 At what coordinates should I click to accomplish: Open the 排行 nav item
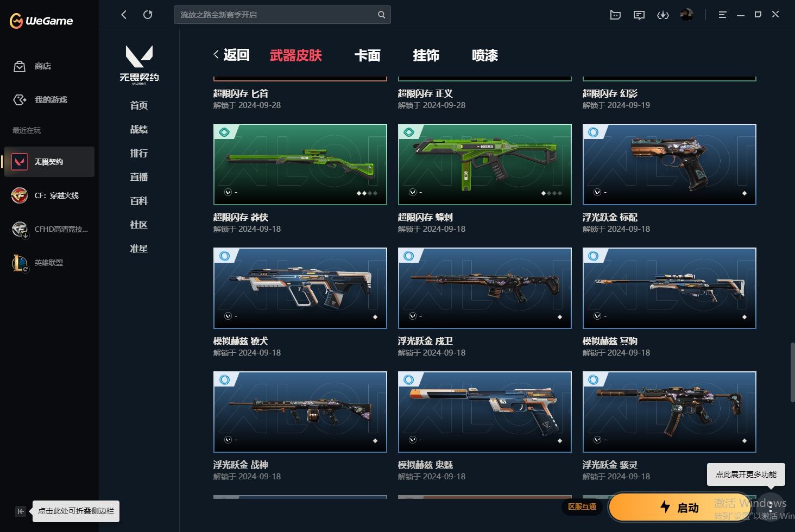[139, 153]
